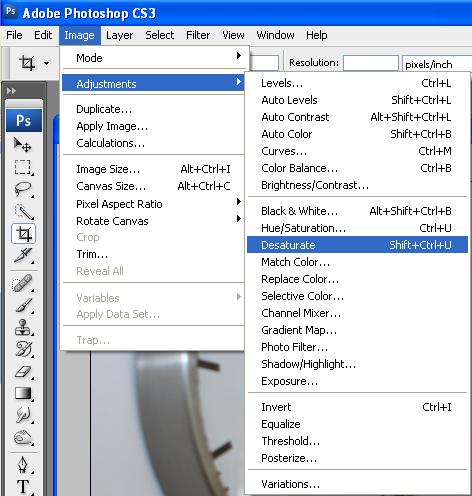Select the Magic Wand tool
472x496 pixels.
pyautogui.click(x=23, y=211)
